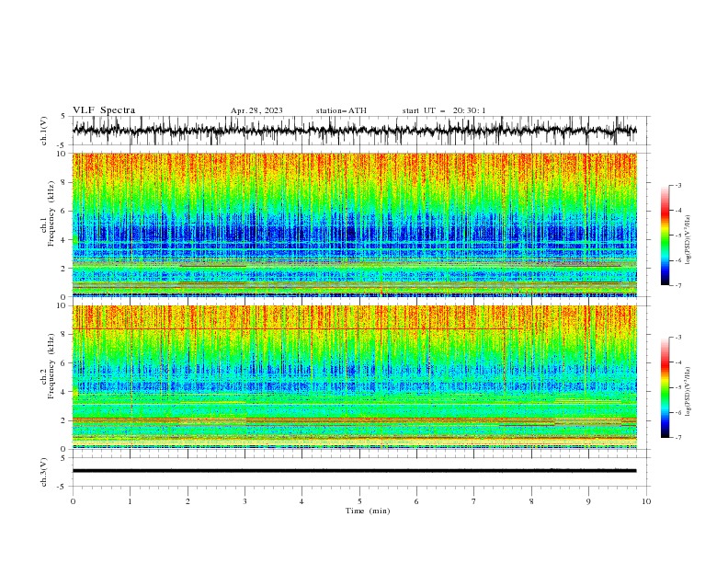This screenshot has height=563, width=728.
Task: Click the "VLF Spectra" title text
Action: coord(104,110)
